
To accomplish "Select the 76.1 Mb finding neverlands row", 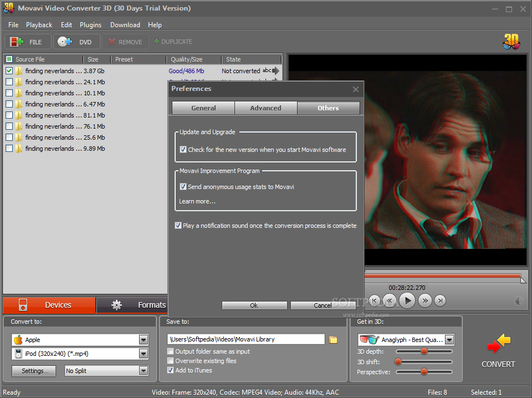I will pyautogui.click(x=85, y=126).
